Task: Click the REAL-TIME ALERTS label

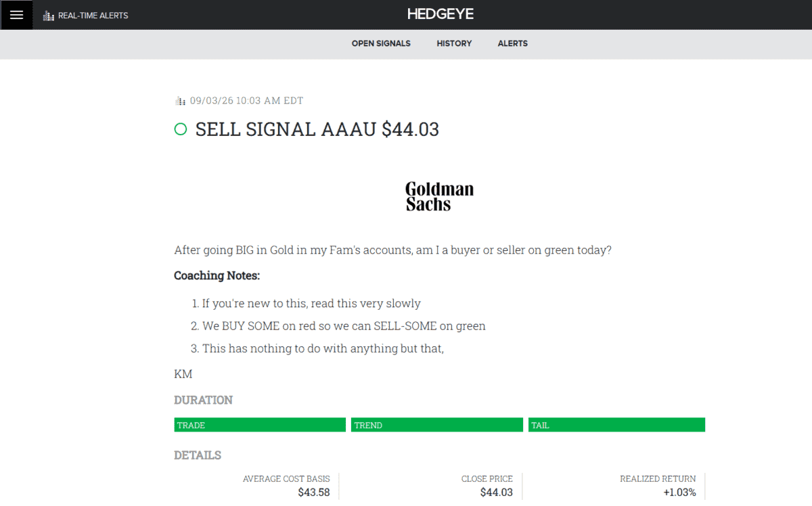Action: point(93,16)
